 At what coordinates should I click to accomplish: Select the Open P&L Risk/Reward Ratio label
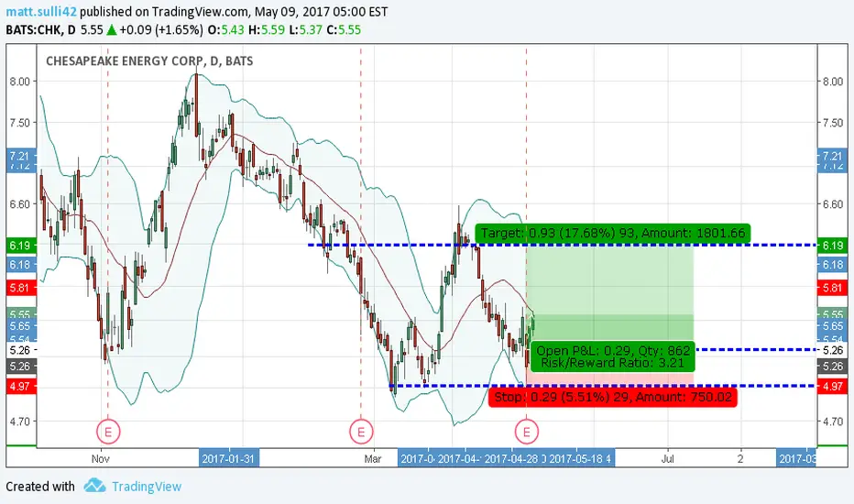click(613, 356)
